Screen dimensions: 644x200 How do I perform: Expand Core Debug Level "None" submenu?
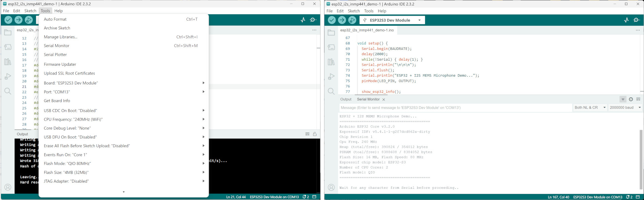point(124,128)
